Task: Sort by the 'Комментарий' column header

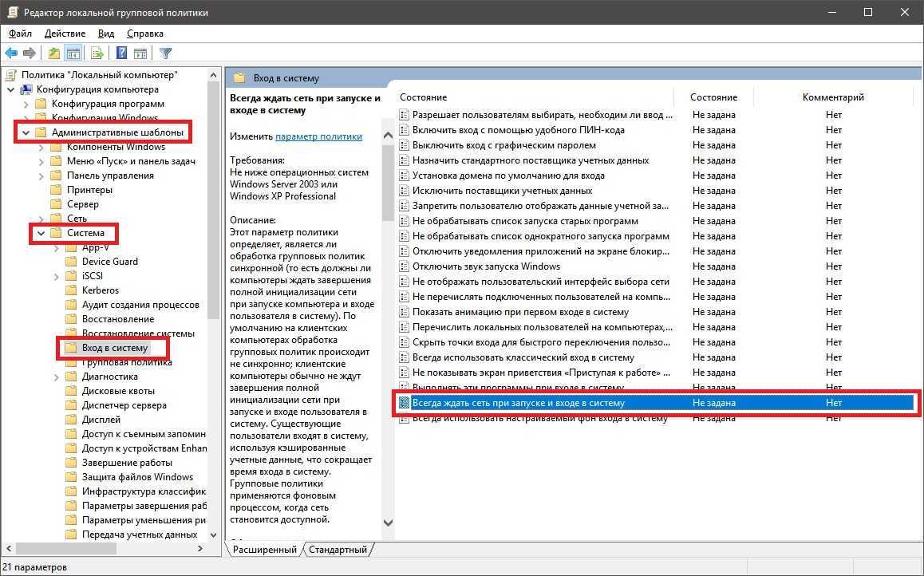Action: (x=833, y=97)
